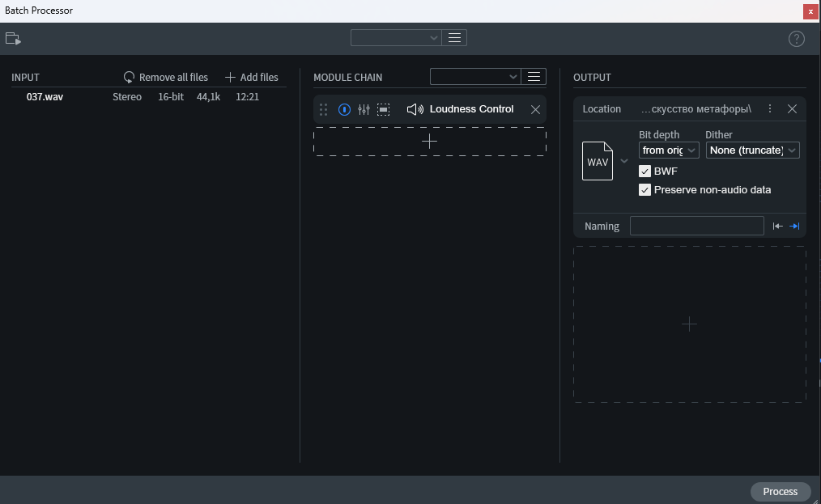Expand the WAV format chevron

click(623, 161)
